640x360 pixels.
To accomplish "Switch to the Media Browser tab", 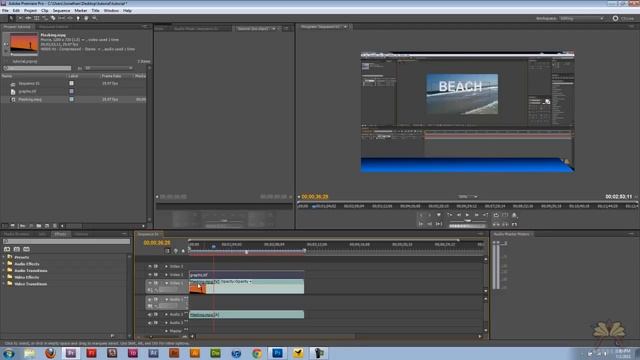I will (17, 234).
